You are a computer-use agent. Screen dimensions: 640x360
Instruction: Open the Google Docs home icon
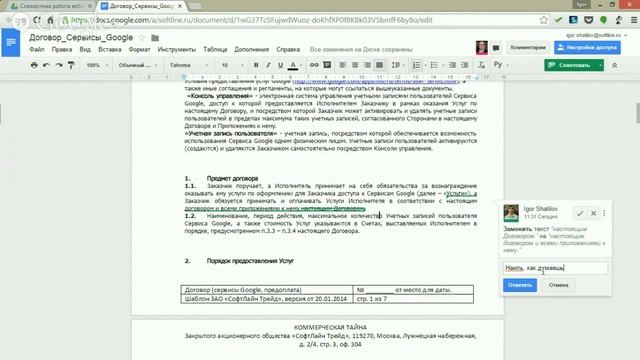click(x=11, y=42)
